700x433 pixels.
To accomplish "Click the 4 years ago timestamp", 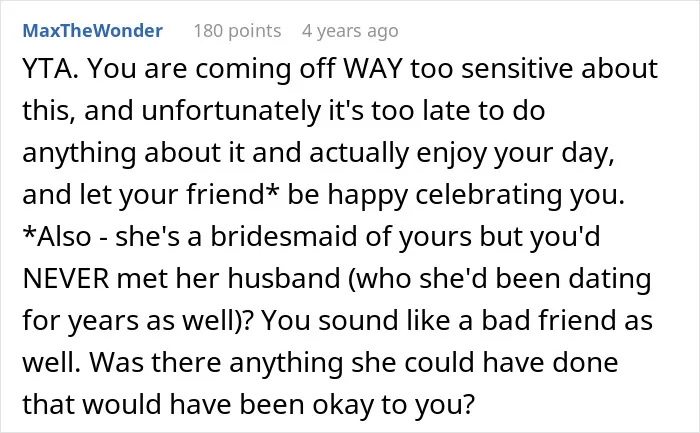I will coord(350,31).
